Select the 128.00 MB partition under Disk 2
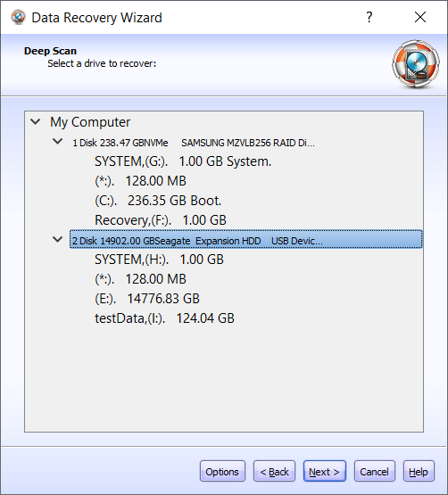This screenshot has height=495, width=448. pos(140,279)
